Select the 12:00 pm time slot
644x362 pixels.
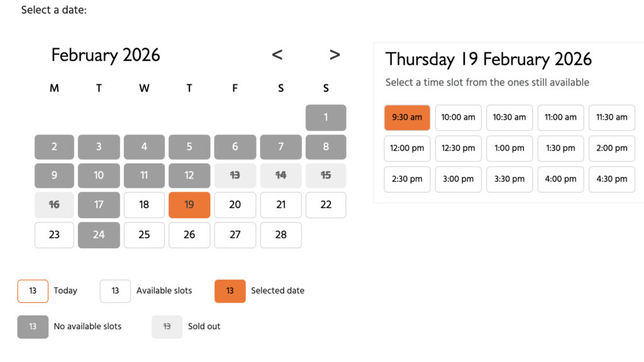click(x=407, y=148)
